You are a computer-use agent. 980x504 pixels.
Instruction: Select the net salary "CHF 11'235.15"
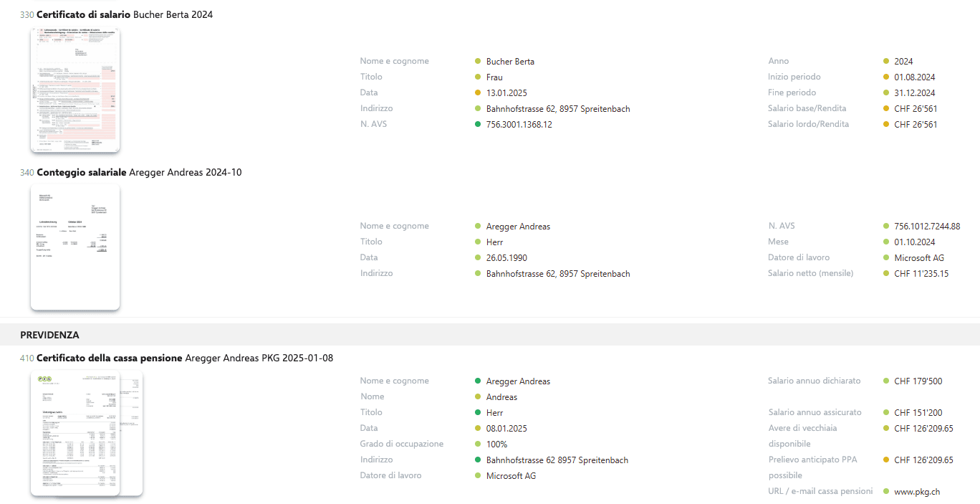[x=922, y=273]
